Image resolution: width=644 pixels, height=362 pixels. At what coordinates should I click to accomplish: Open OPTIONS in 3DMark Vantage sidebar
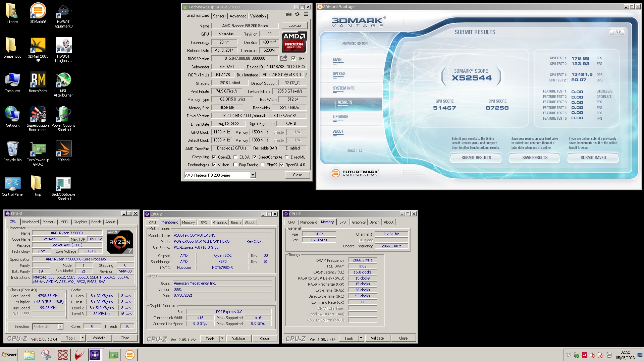point(339,74)
